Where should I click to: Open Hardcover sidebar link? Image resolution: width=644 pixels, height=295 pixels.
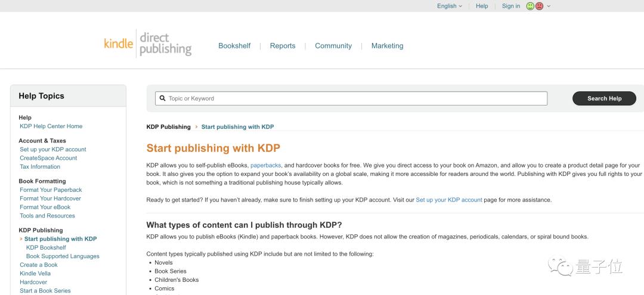tap(33, 282)
